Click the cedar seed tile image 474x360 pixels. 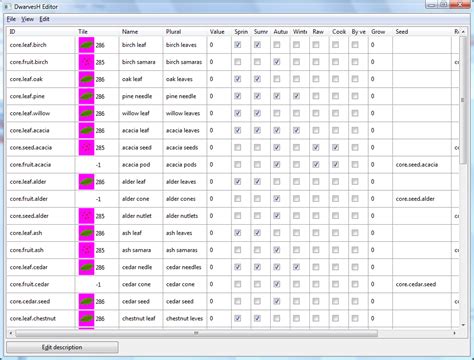(86, 301)
